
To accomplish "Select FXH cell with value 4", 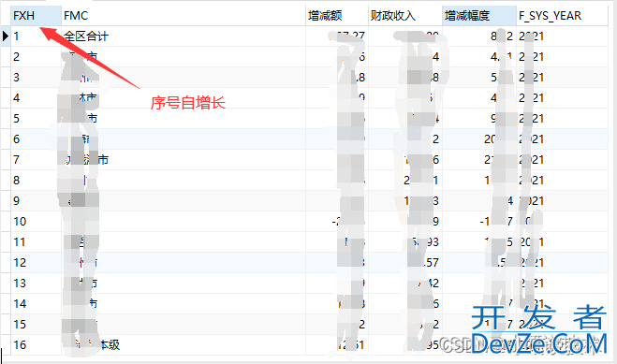I will (x=36, y=98).
